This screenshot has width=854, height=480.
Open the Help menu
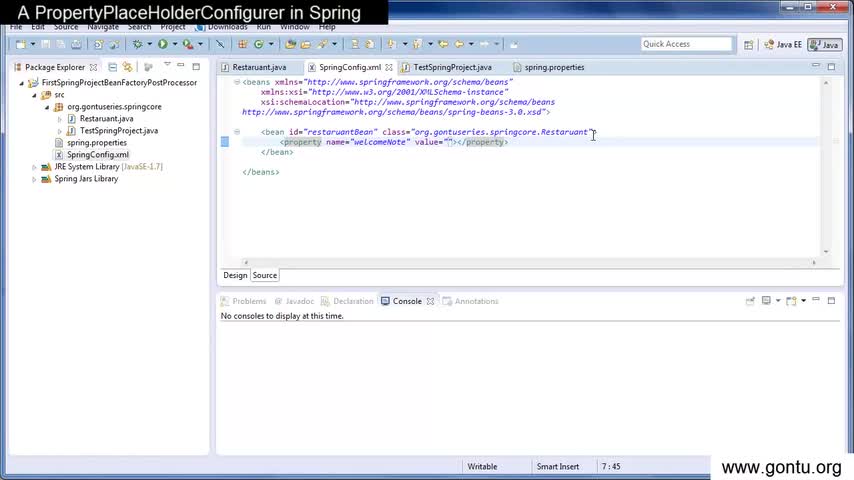[x=327, y=27]
